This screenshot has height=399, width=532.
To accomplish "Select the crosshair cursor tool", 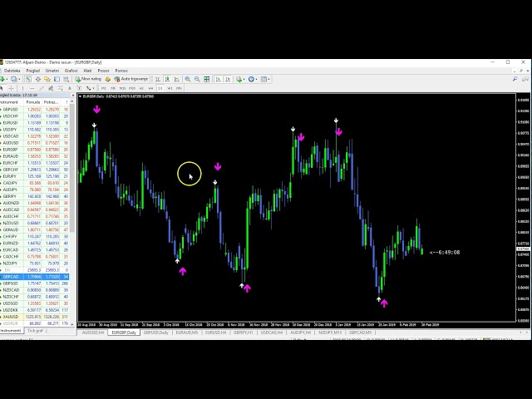I will [13, 87].
